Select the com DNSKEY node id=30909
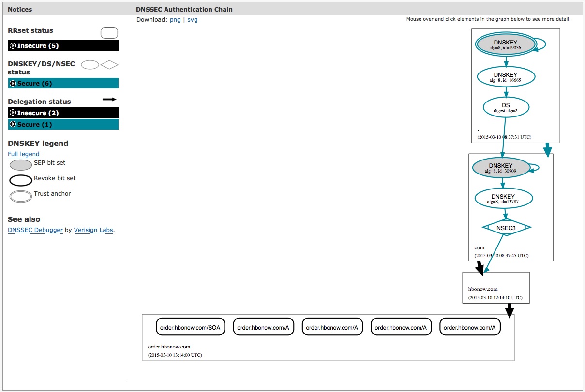The image size is (585, 392). click(x=501, y=168)
